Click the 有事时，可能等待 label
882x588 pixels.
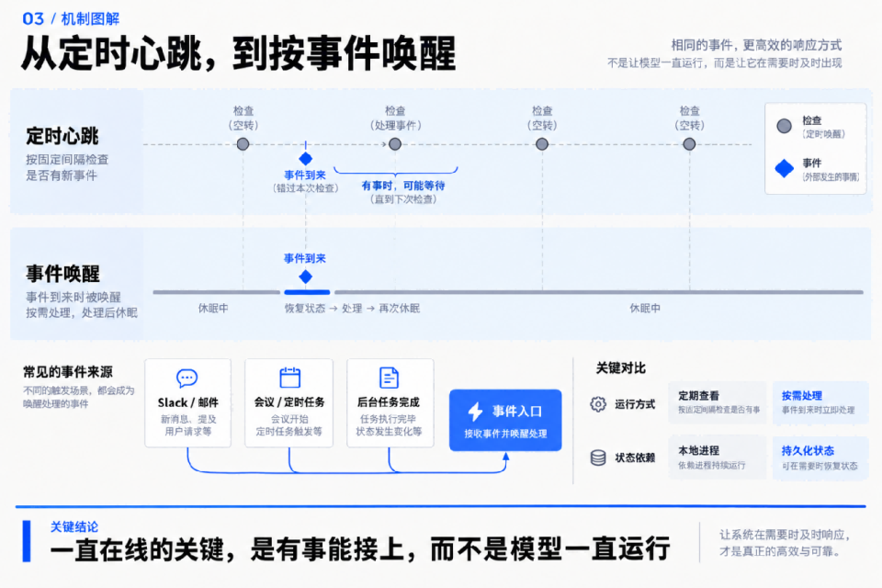(x=402, y=186)
